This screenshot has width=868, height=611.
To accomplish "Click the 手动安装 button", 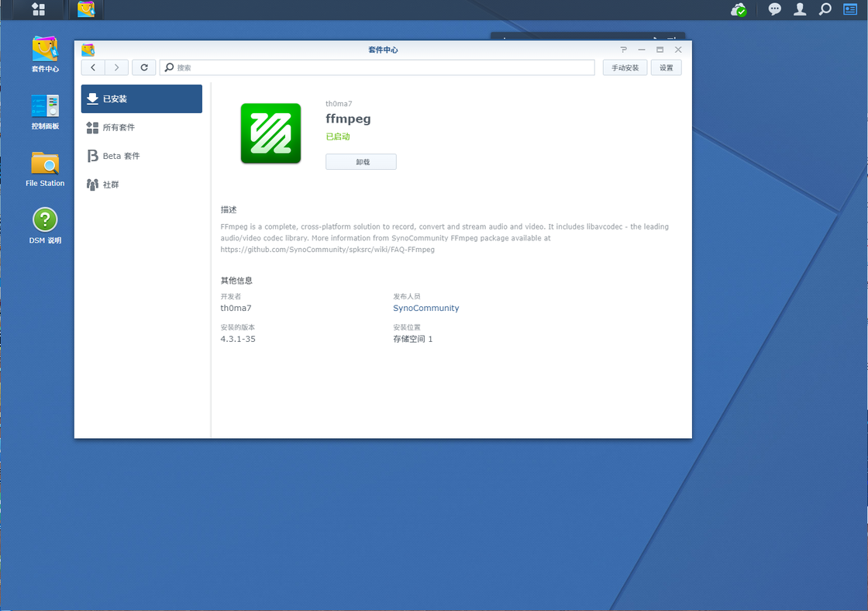I will click(625, 67).
